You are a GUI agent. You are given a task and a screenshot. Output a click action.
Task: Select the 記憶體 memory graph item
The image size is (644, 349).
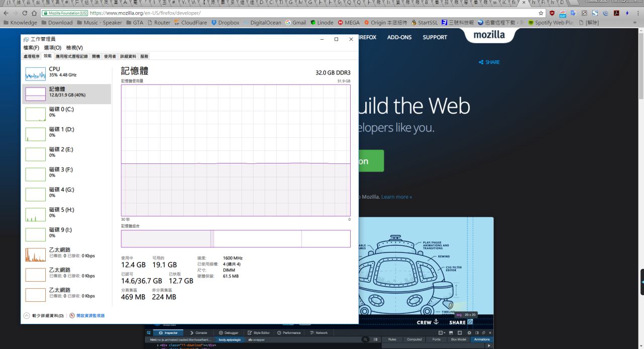[x=66, y=94]
